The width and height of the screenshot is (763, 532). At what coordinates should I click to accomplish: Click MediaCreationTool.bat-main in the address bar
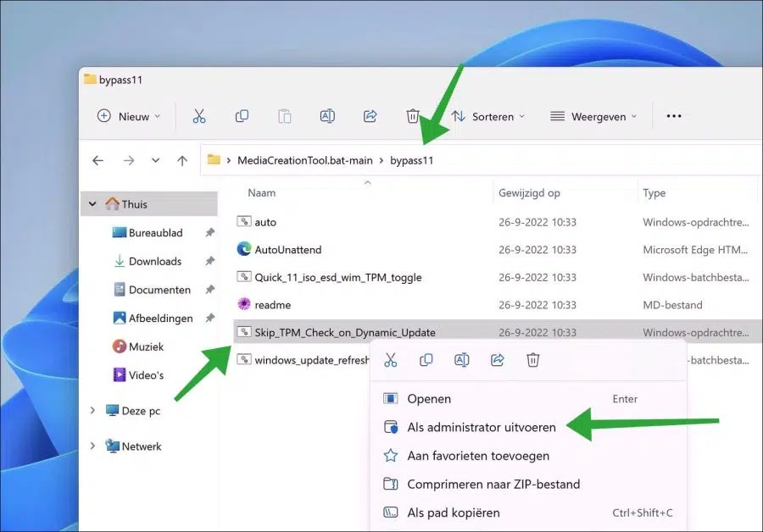pyautogui.click(x=305, y=160)
